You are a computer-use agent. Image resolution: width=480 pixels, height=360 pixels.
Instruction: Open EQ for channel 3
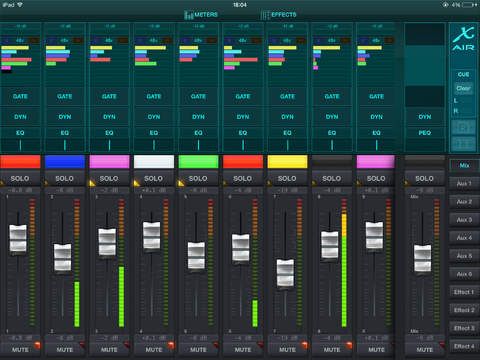tap(109, 133)
